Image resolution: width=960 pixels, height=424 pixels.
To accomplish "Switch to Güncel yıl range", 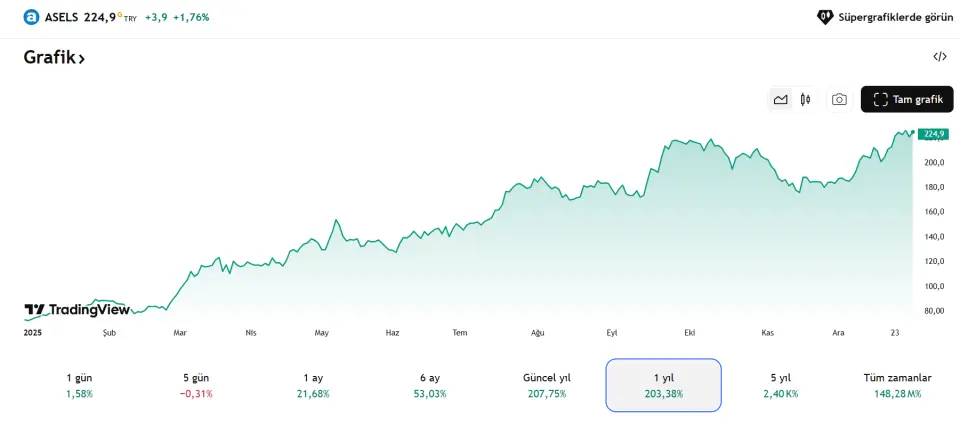I will (x=547, y=385).
